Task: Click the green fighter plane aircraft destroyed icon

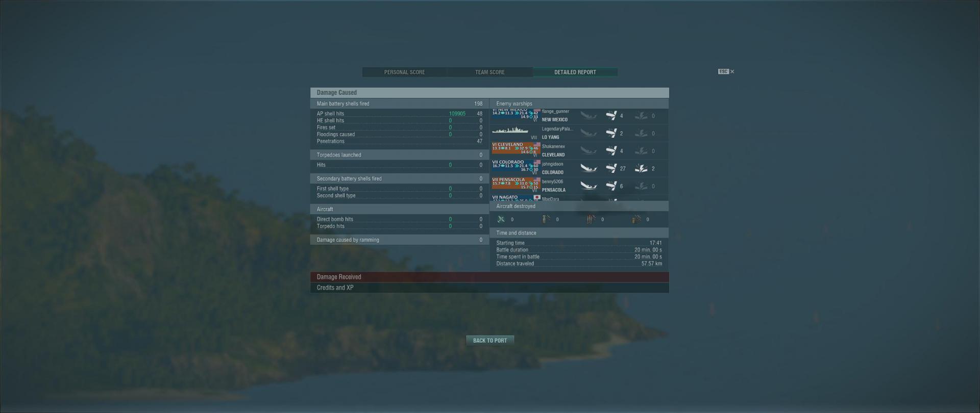Action: pyautogui.click(x=501, y=219)
